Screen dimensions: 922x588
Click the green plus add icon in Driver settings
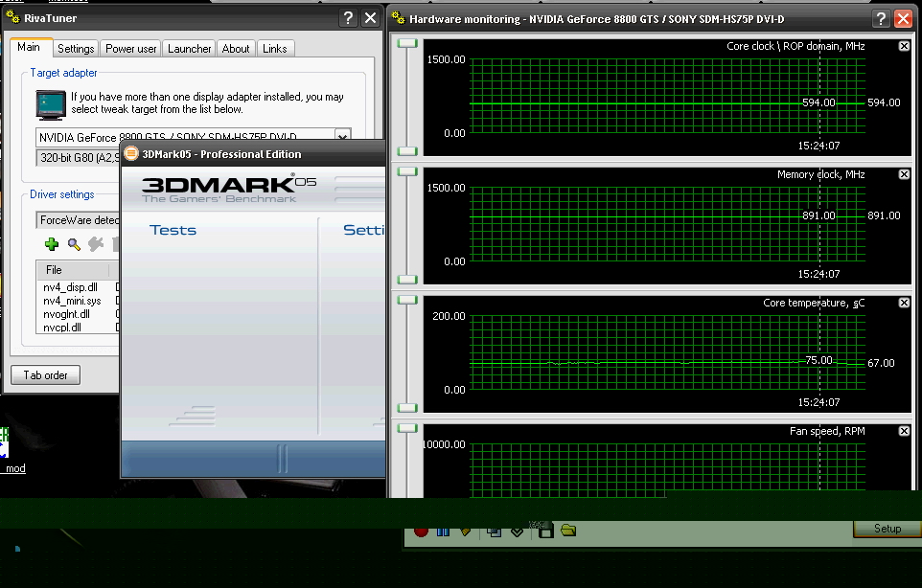click(52, 244)
